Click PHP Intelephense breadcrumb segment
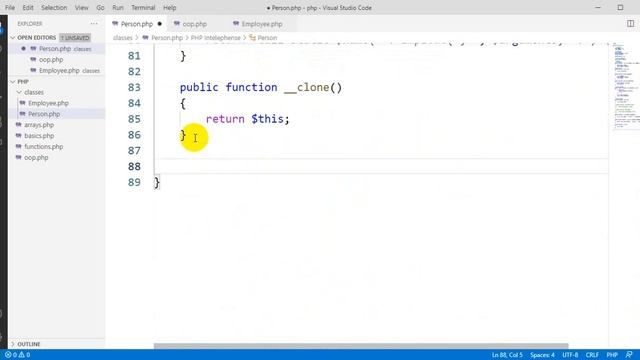 (x=216, y=38)
